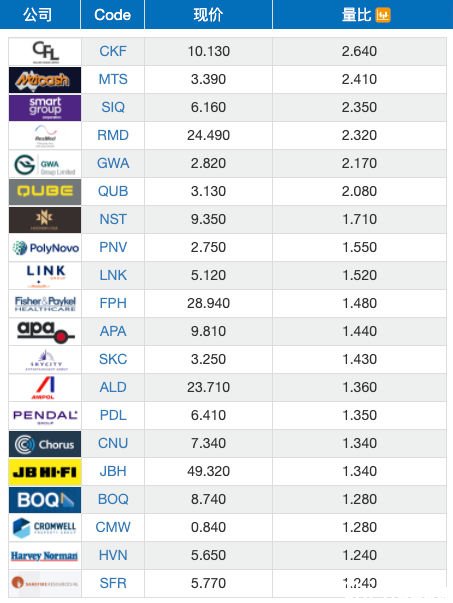This screenshot has width=453, height=603.
Task: Select the CMW price cell 0.840
Action: (208, 527)
